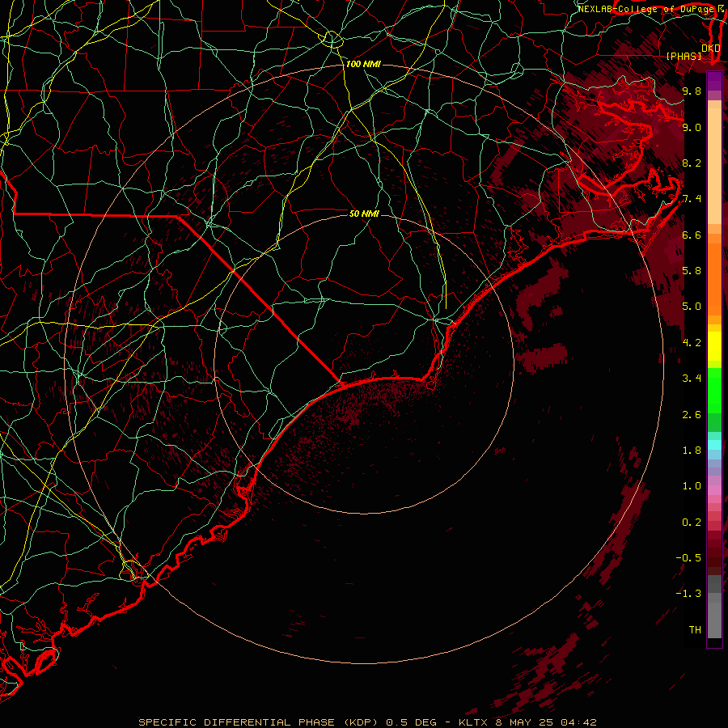This screenshot has width=728, height=728.
Task: Click the 2.6 color scale value
Action: (692, 415)
